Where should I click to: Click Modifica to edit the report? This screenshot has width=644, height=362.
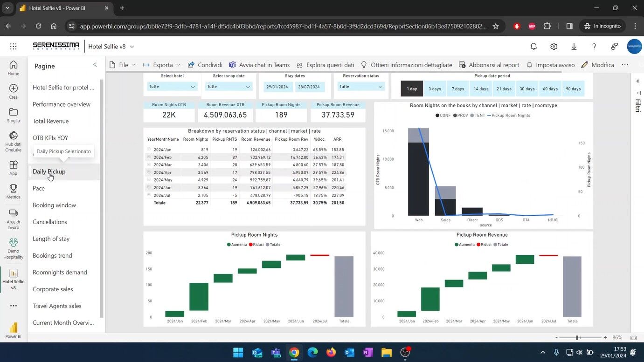tap(597, 65)
